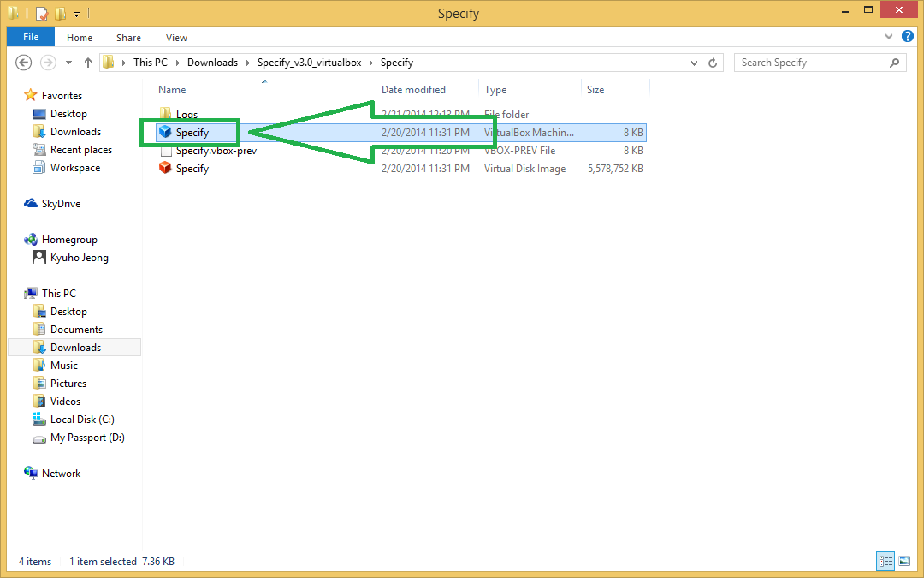Switch to Large icons view in status bar
This screenshot has width=924, height=578.
(x=904, y=562)
